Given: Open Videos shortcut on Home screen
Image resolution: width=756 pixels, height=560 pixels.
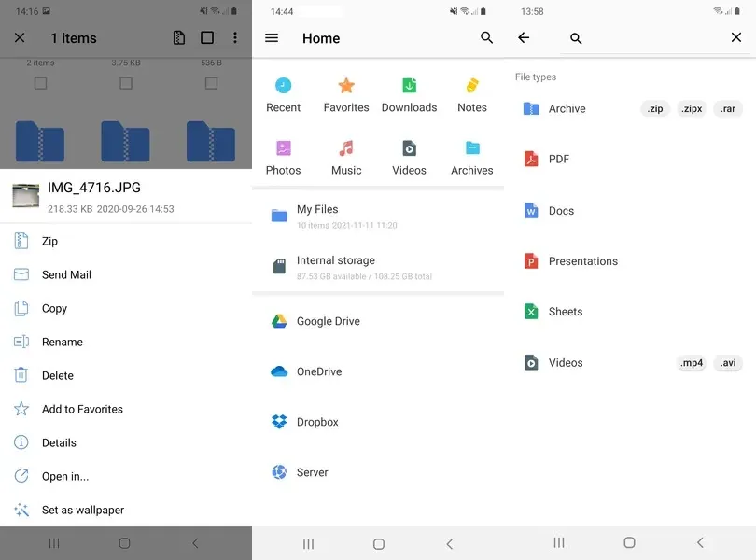Looking at the screenshot, I should [x=409, y=158].
